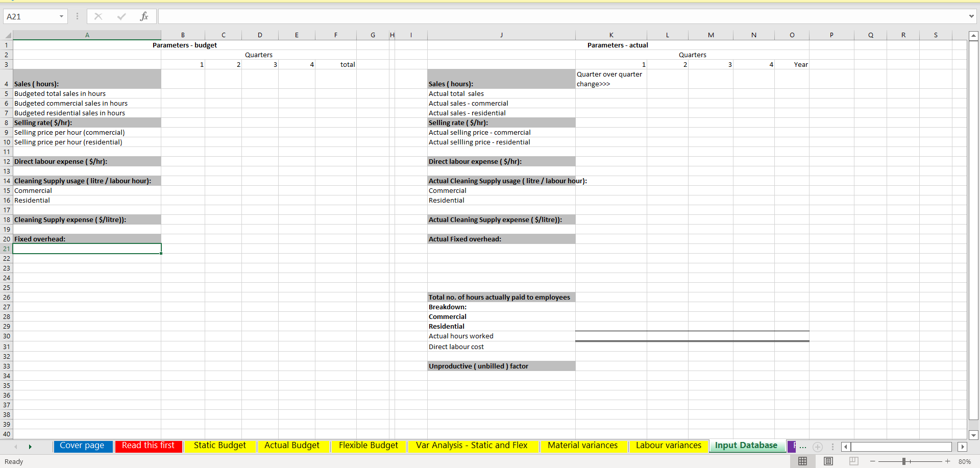Select the 'Actual hours worked' cell
The width and height of the screenshot is (980, 468).
(x=501, y=336)
